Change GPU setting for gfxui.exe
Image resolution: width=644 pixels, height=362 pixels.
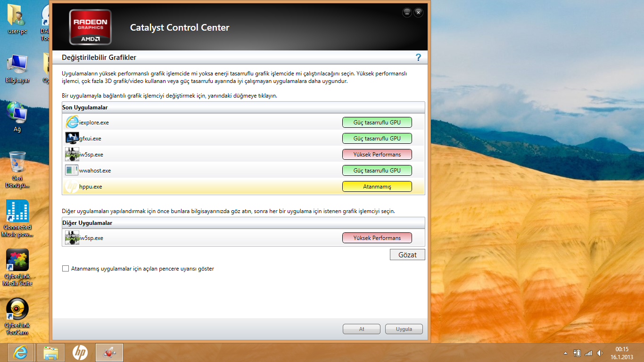tap(377, 138)
